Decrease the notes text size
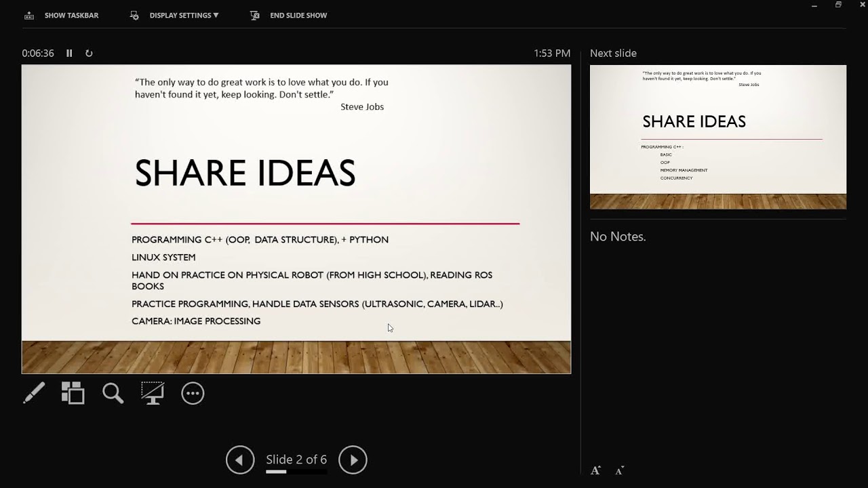868x488 pixels. (619, 470)
